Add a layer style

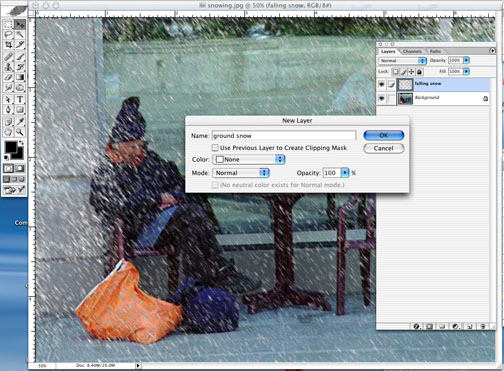click(x=416, y=326)
